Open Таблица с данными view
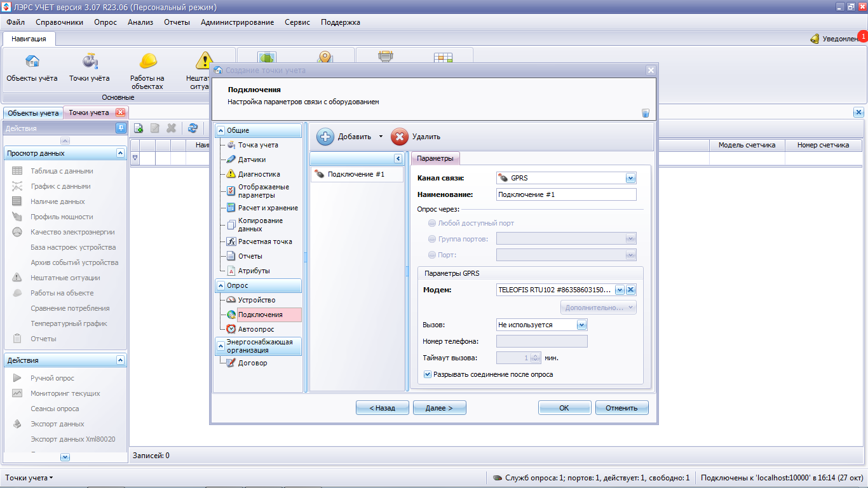 tap(62, 171)
